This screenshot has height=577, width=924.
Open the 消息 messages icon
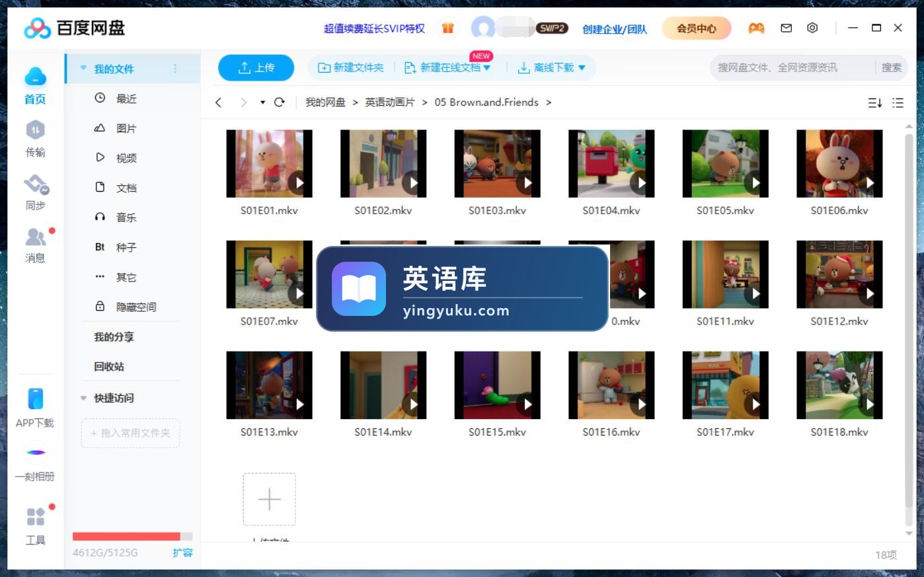tap(36, 237)
